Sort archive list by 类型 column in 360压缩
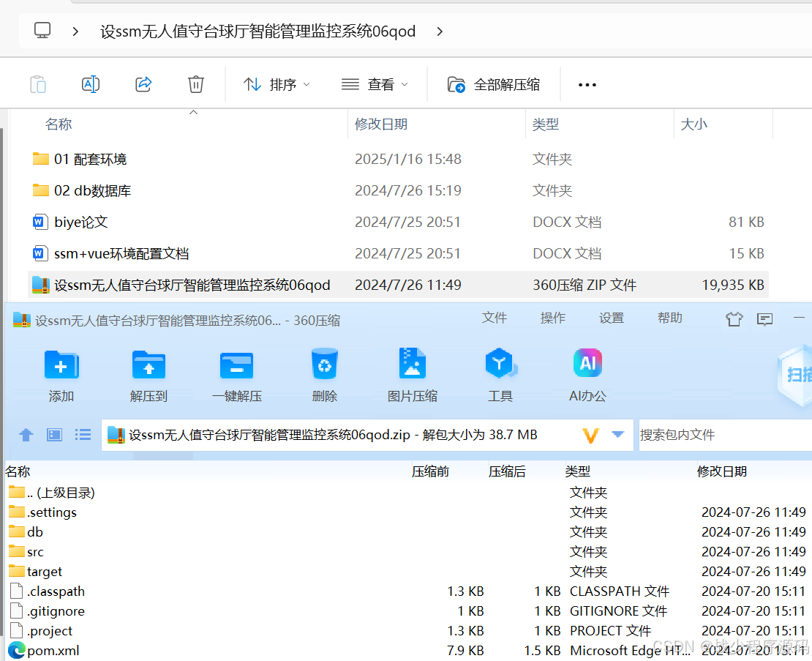The height and width of the screenshot is (661, 812). 577,471
